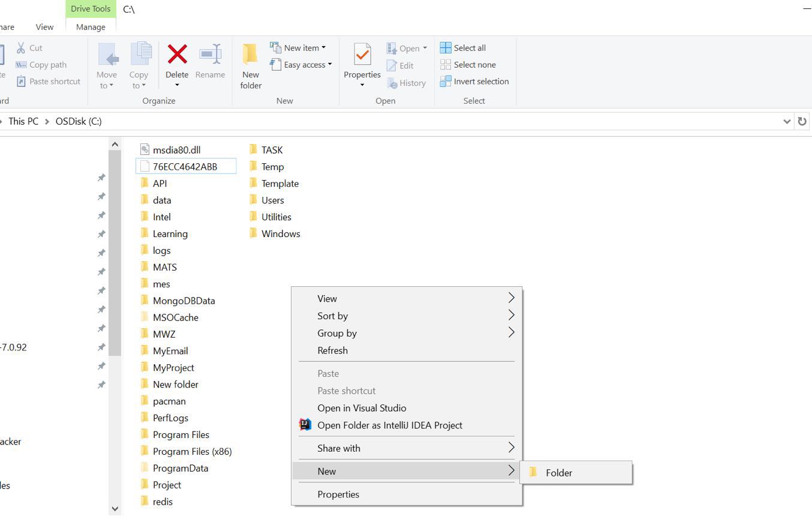Select the TASK folder

click(x=265, y=150)
